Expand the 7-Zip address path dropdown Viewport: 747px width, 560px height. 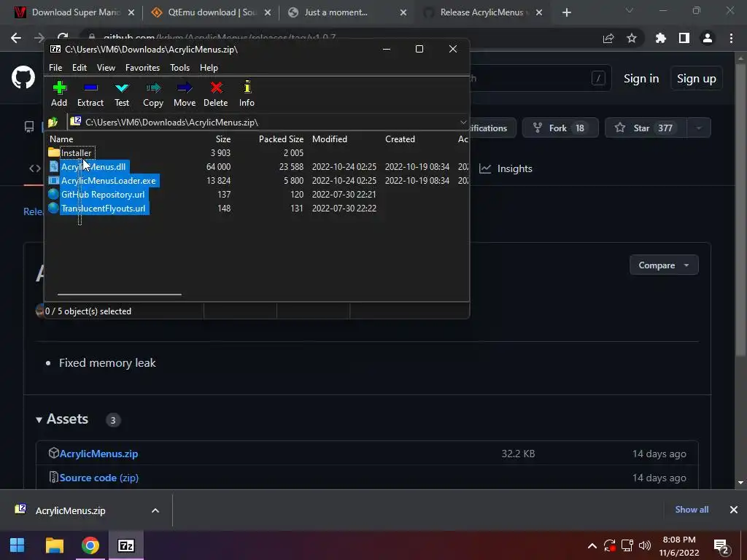(x=463, y=122)
